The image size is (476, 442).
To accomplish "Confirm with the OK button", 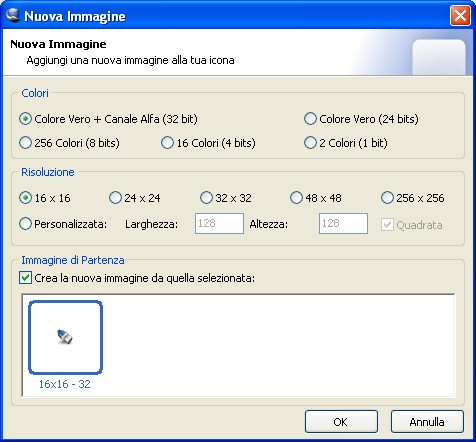I will pos(341,422).
